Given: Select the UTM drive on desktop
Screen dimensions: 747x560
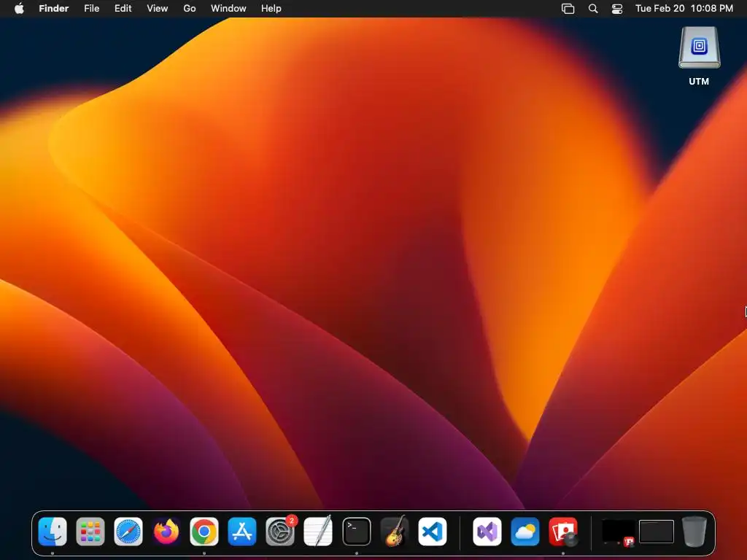Looking at the screenshot, I should coord(699,56).
